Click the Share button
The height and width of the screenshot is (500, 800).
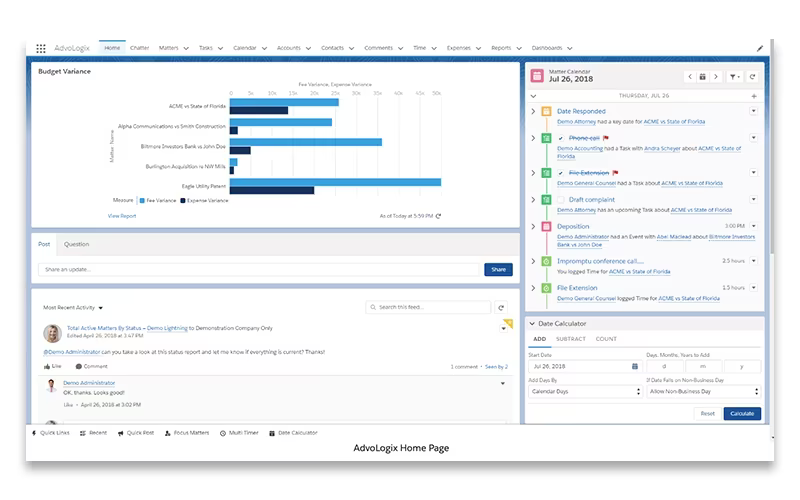pos(498,269)
